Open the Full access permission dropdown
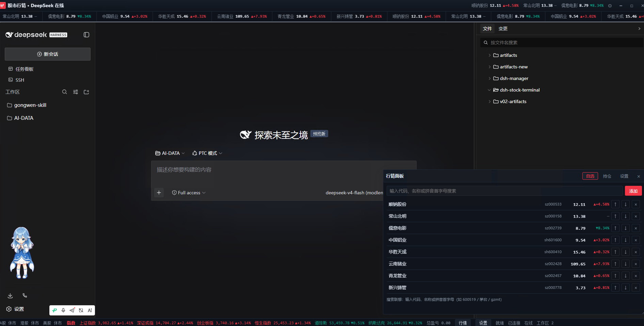 tap(189, 193)
